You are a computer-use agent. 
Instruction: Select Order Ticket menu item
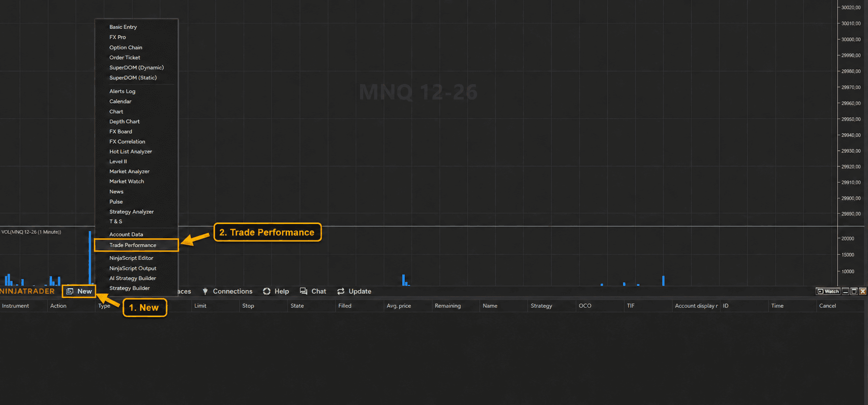click(125, 57)
